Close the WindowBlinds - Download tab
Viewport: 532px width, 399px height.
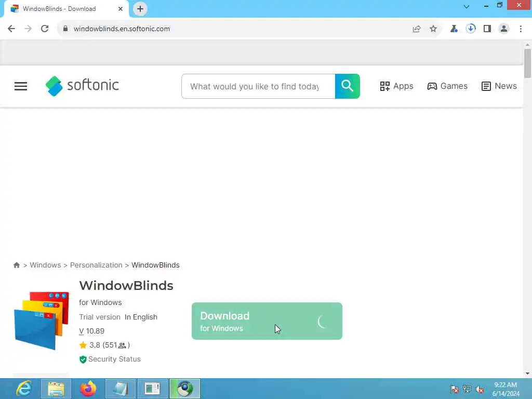tap(121, 9)
